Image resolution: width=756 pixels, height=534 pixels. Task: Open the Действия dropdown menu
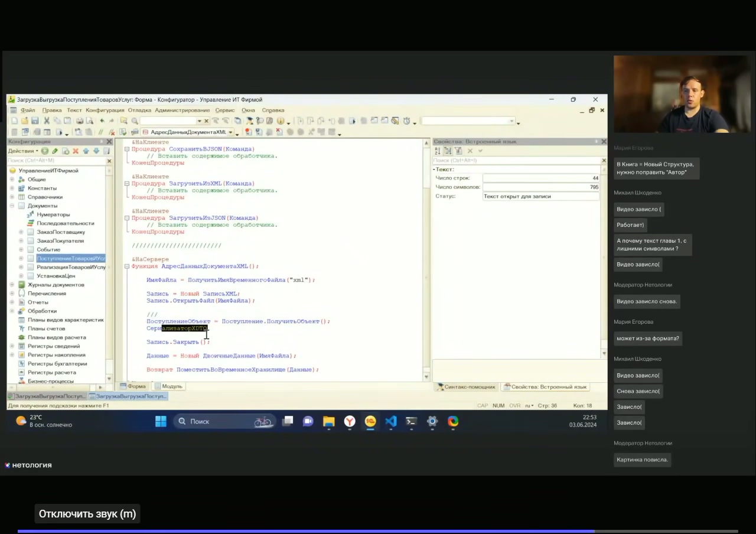click(23, 151)
